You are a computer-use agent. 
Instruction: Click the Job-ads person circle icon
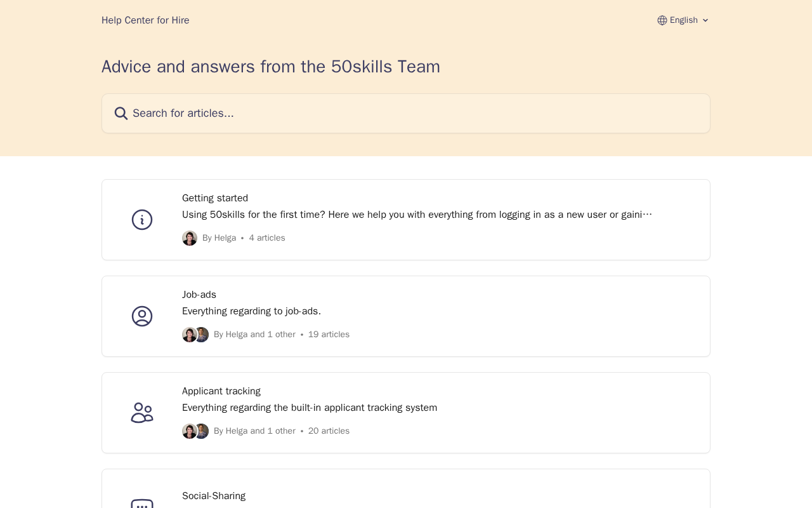coord(142,316)
